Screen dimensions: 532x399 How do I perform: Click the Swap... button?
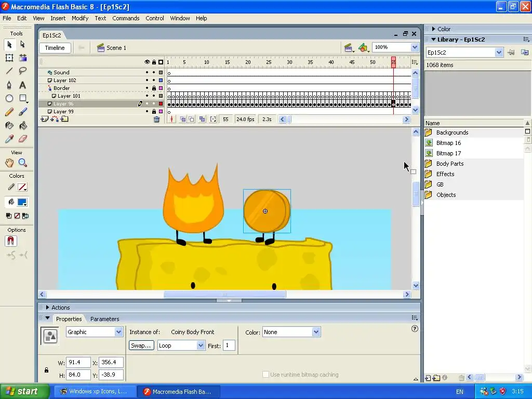tap(141, 345)
